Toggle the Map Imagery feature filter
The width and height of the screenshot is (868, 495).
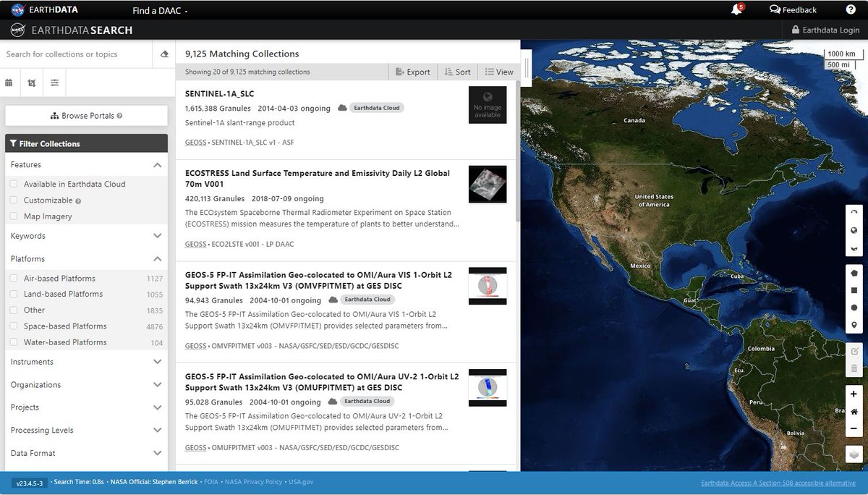[x=12, y=216]
